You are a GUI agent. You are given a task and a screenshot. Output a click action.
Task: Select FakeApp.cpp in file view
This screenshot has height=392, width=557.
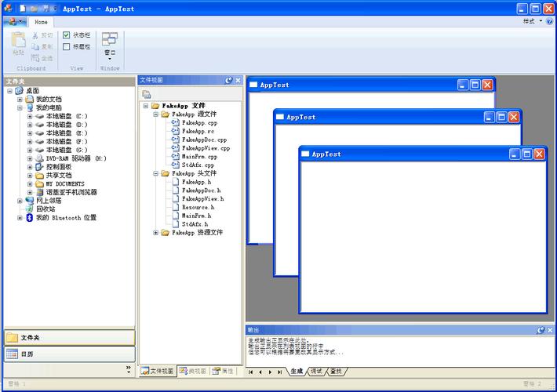pyautogui.click(x=199, y=122)
